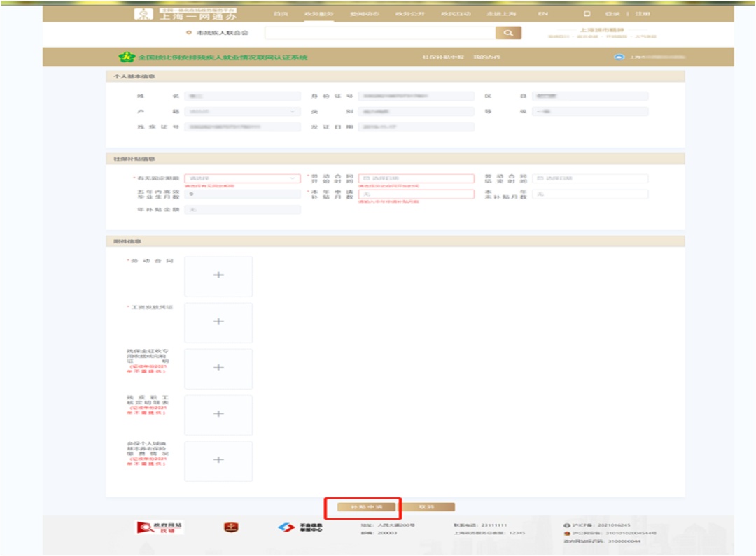Image resolution: width=756 pixels, height=556 pixels.
Task: Pick a date in 劳动合同结束时间 field
Action: pos(590,178)
